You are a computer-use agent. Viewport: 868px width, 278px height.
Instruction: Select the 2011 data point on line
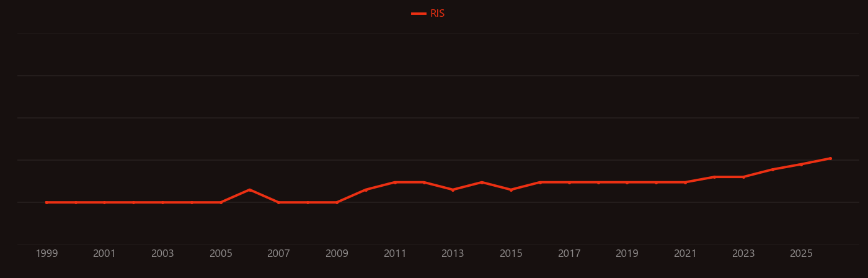click(x=395, y=182)
